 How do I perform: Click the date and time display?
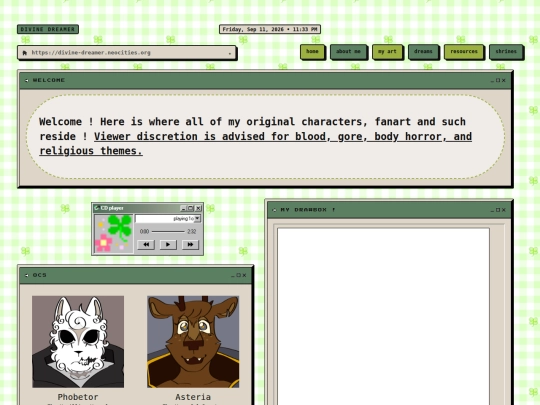(x=270, y=29)
